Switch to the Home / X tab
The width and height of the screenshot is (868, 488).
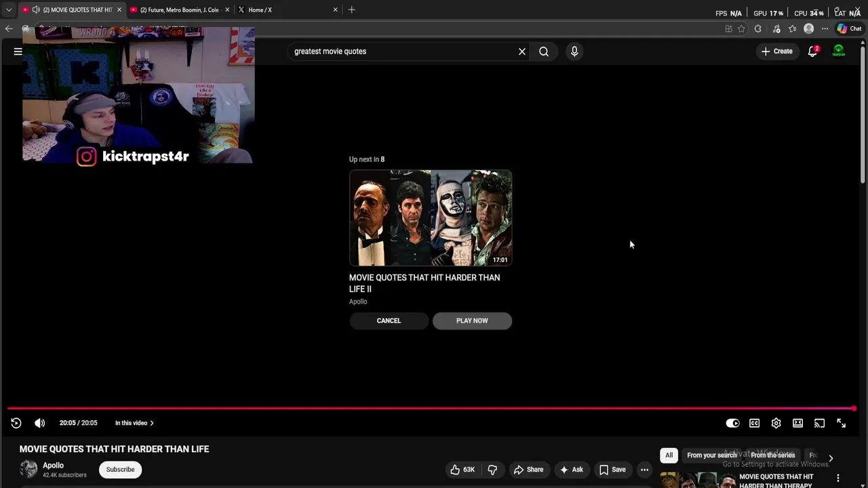point(288,9)
